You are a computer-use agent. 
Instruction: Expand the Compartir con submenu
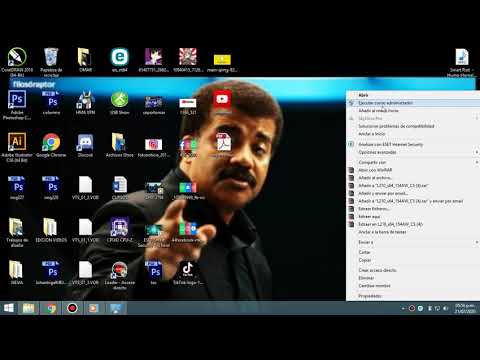(x=413, y=162)
